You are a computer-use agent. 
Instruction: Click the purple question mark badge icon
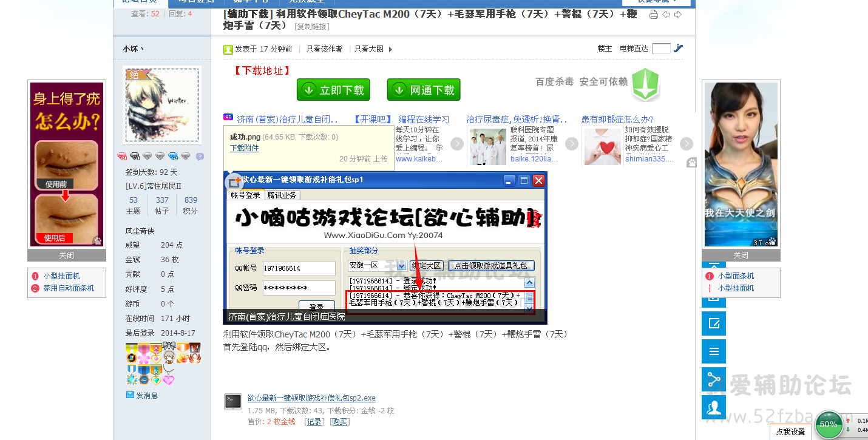pyautogui.click(x=200, y=157)
